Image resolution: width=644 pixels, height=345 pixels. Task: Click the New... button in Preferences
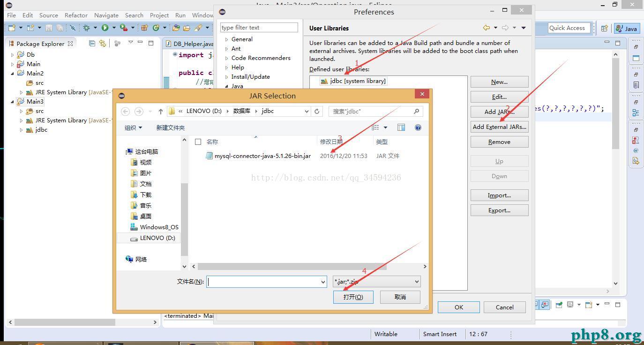499,82
